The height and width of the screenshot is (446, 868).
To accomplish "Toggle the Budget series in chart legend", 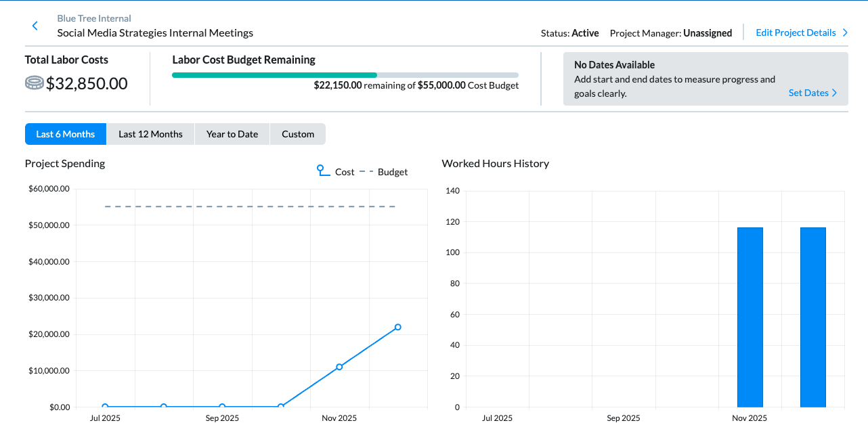I will [x=384, y=172].
